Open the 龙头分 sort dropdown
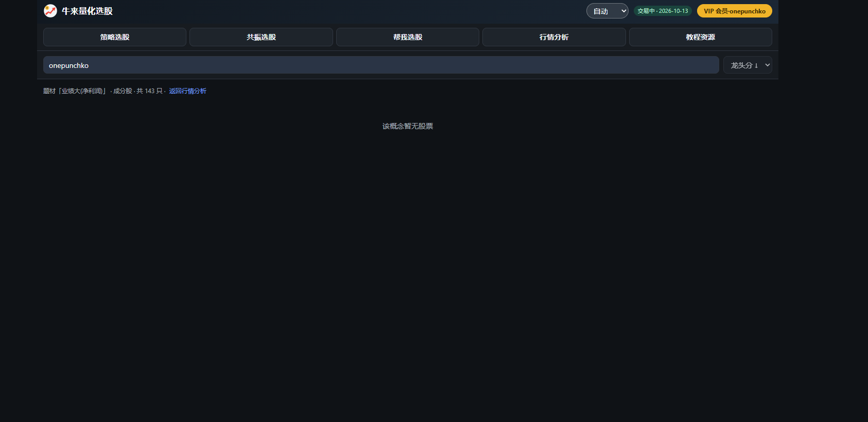 point(748,65)
